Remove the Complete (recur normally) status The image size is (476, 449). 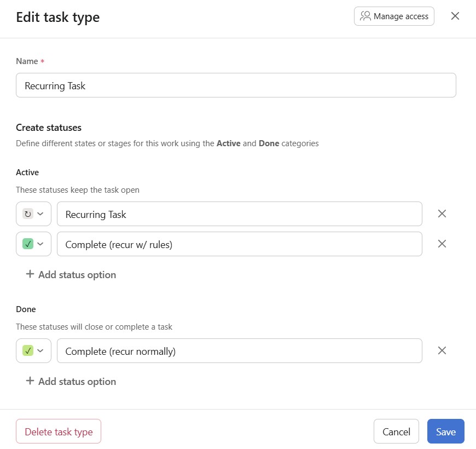tap(442, 350)
